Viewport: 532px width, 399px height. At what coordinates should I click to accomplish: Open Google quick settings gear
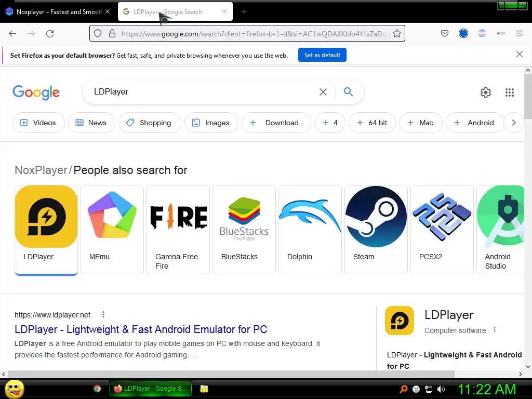(486, 92)
